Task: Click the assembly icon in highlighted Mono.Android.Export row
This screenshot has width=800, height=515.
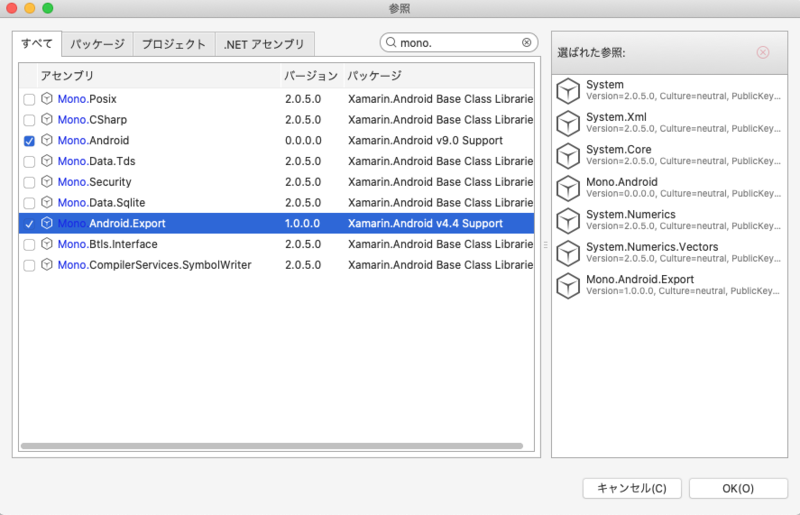Action: [x=47, y=223]
